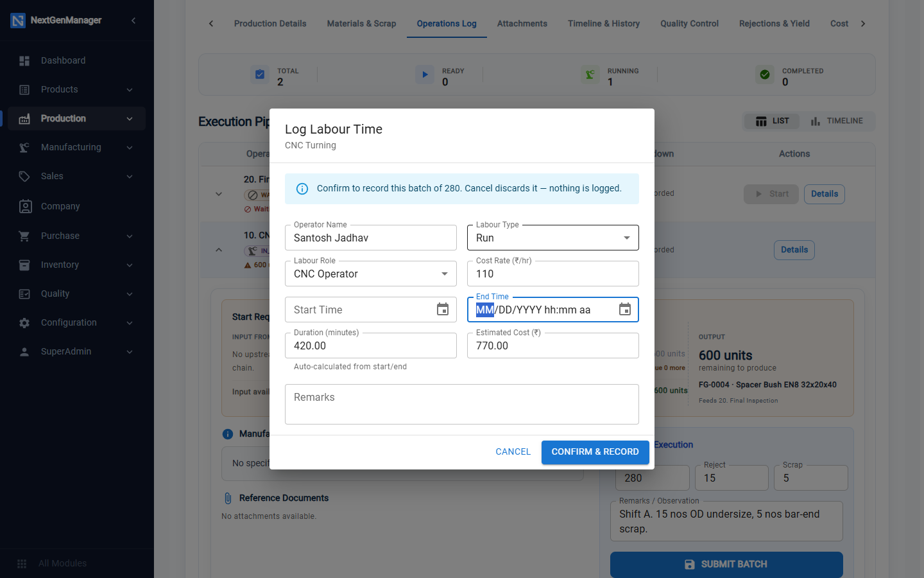Go to the Quality Control tab
Image resolution: width=924 pixels, height=578 pixels.
pos(689,24)
